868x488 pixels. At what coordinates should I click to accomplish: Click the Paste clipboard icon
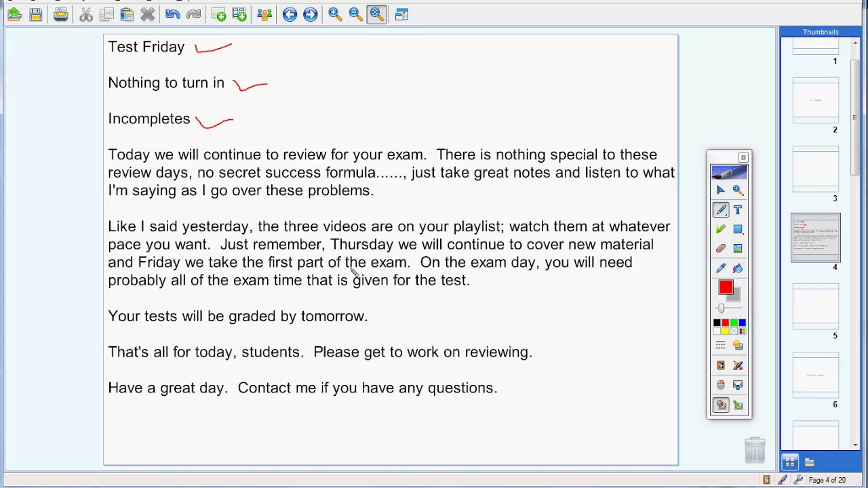tap(127, 14)
